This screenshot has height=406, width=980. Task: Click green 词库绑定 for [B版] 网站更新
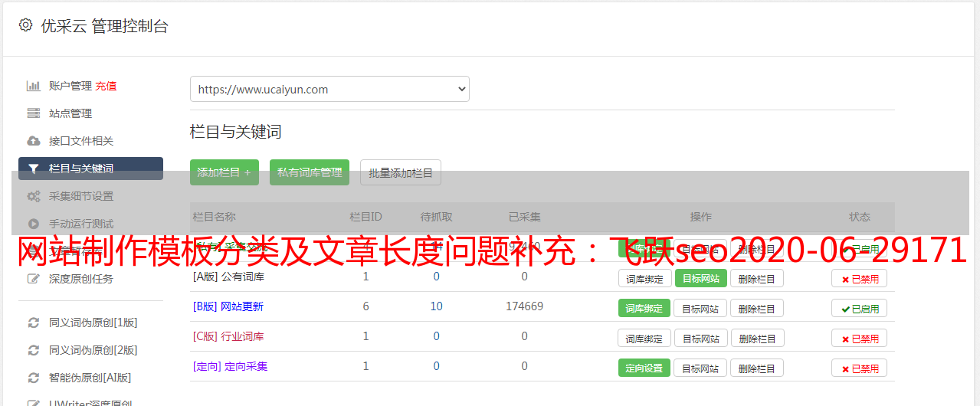click(x=644, y=308)
